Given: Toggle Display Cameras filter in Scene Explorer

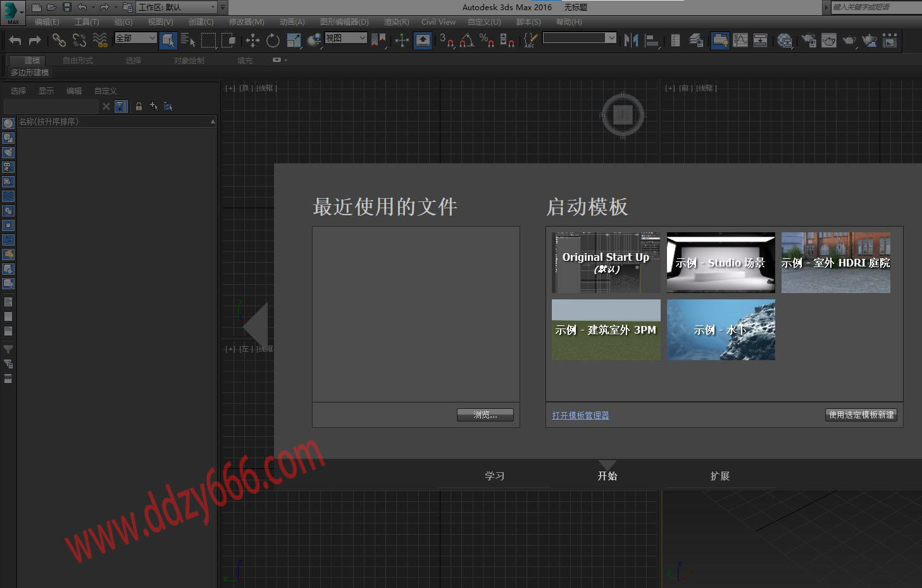Looking at the screenshot, I should tap(8, 167).
